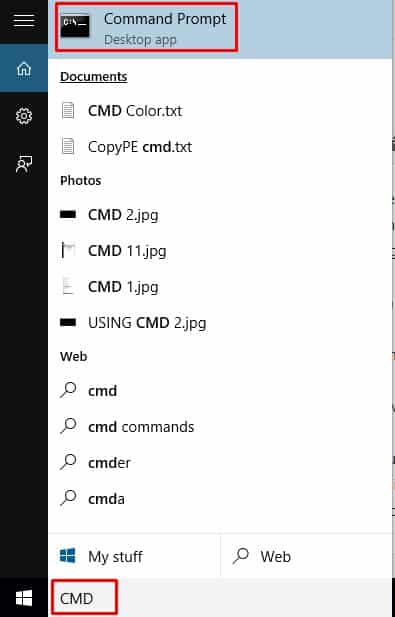
Task: Search the web for cmd
Action: pos(220,391)
